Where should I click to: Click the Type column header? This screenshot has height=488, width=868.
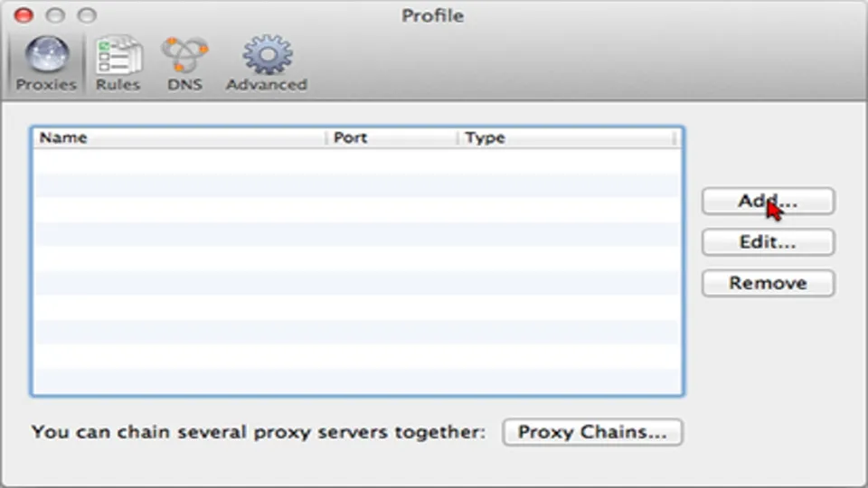565,138
